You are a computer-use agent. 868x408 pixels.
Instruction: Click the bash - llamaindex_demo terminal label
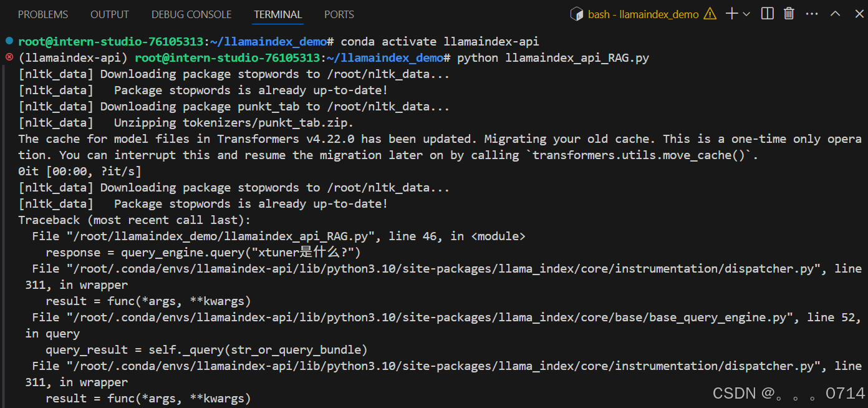(x=644, y=14)
